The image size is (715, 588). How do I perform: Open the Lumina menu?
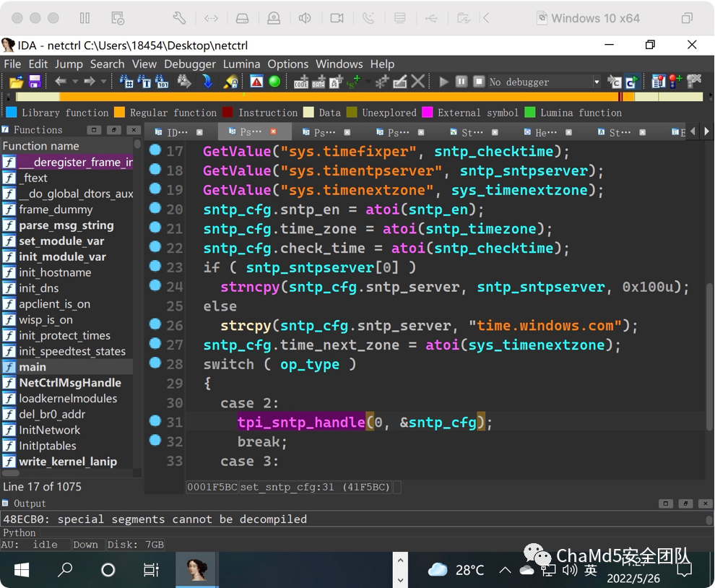click(241, 64)
